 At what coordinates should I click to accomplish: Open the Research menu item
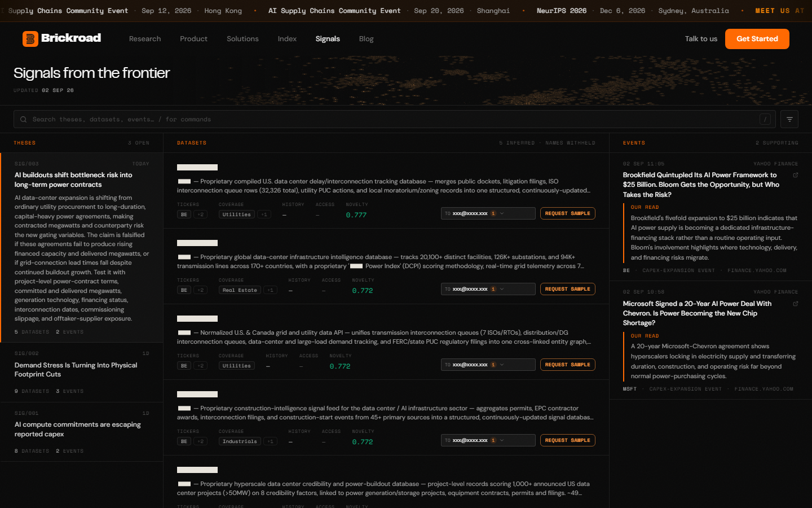[145, 39]
